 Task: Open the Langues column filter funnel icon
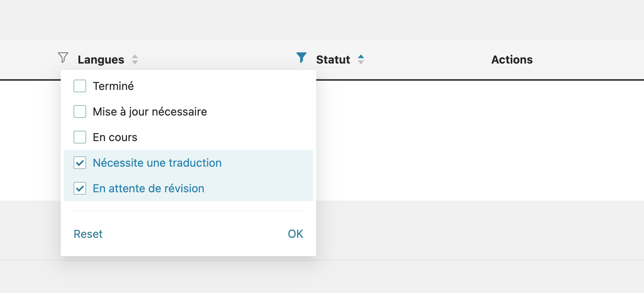(x=63, y=58)
